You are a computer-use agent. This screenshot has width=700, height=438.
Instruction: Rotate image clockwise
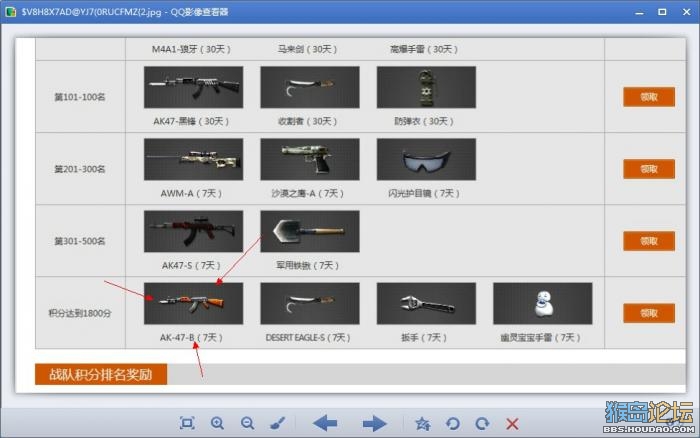click(x=482, y=423)
